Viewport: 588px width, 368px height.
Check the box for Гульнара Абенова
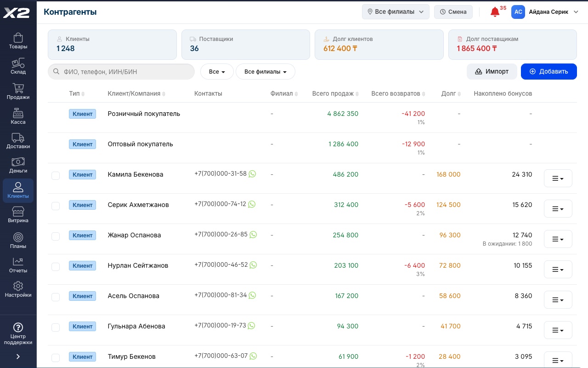click(56, 327)
